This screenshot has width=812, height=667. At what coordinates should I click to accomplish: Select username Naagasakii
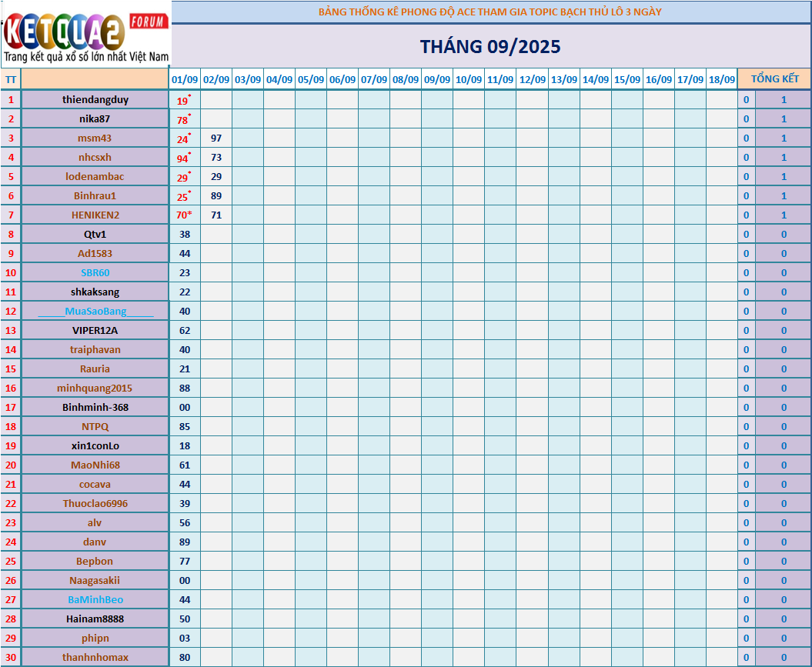[95, 581]
